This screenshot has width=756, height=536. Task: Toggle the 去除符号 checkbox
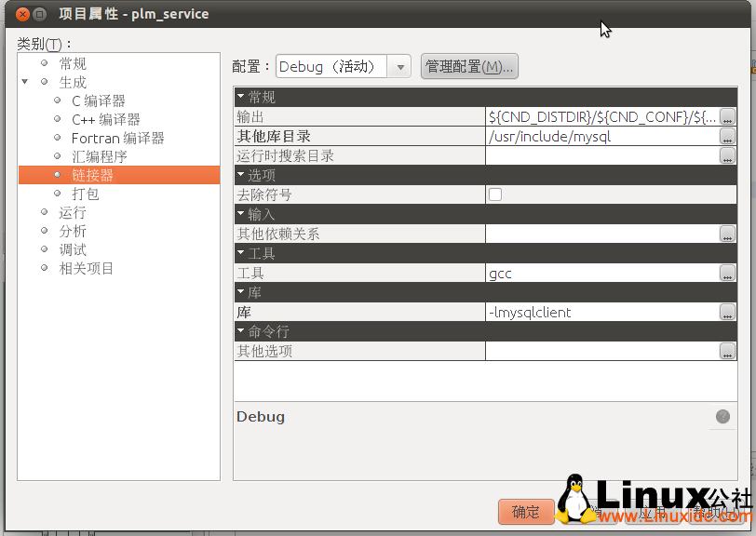click(x=495, y=195)
